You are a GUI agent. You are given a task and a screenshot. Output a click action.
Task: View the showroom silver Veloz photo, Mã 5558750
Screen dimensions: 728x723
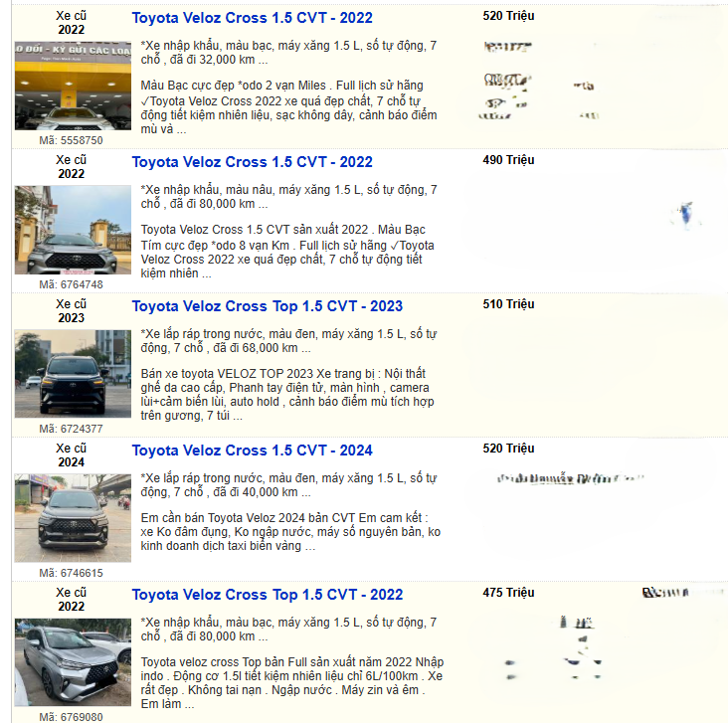73,86
